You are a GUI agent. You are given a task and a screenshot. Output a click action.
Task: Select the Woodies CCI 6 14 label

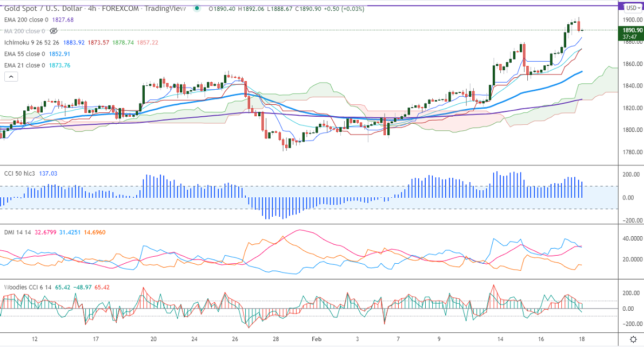pyautogui.click(x=28, y=288)
